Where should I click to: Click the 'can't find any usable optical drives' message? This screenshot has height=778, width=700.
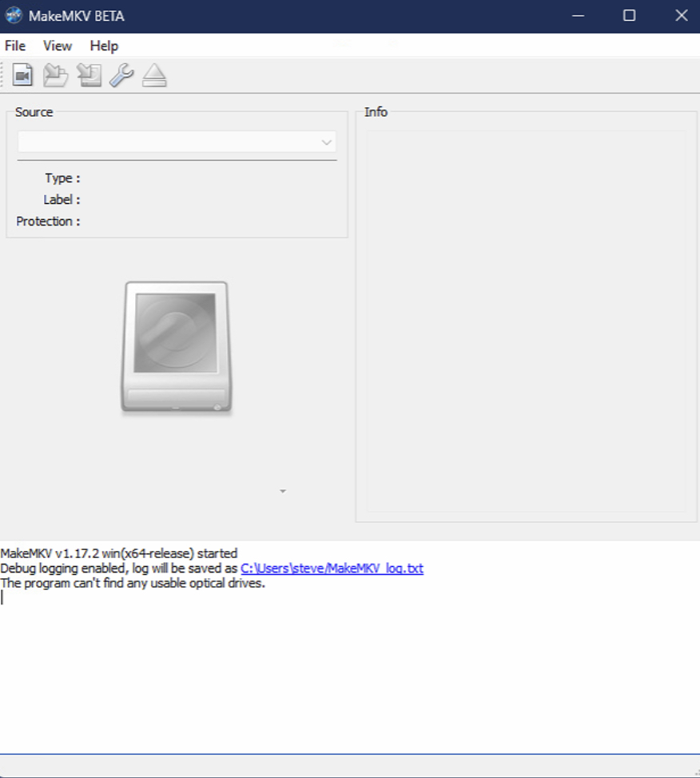[133, 583]
